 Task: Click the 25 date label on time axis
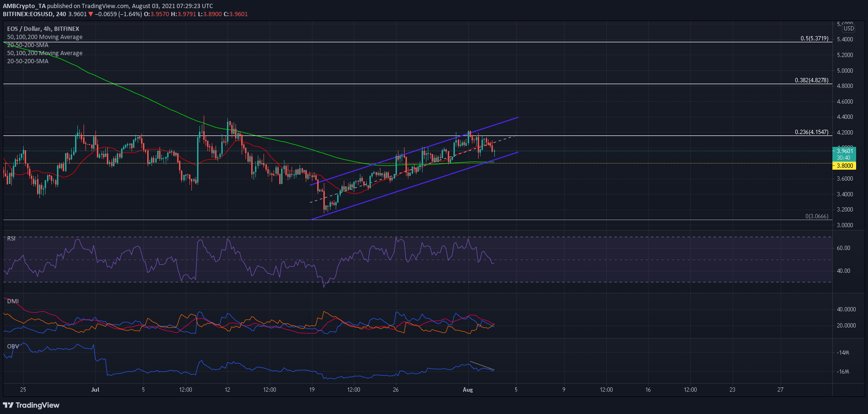tap(23, 390)
